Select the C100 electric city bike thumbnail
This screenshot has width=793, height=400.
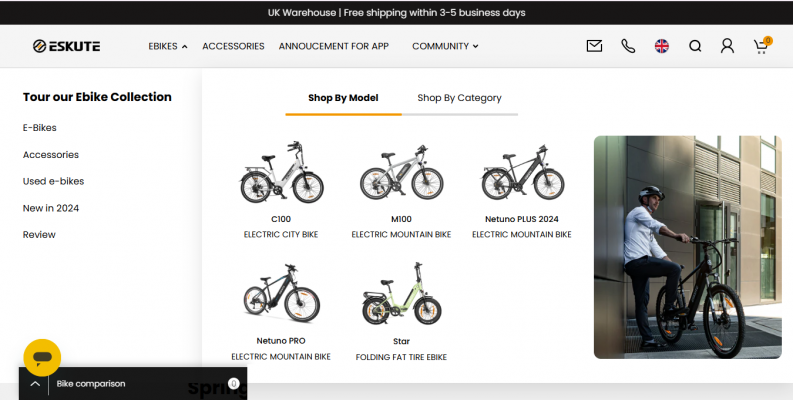[281, 174]
